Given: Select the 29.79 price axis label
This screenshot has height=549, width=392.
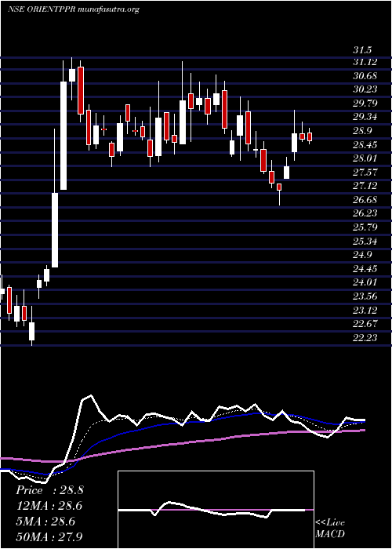Looking at the screenshot, I should tap(365, 104).
